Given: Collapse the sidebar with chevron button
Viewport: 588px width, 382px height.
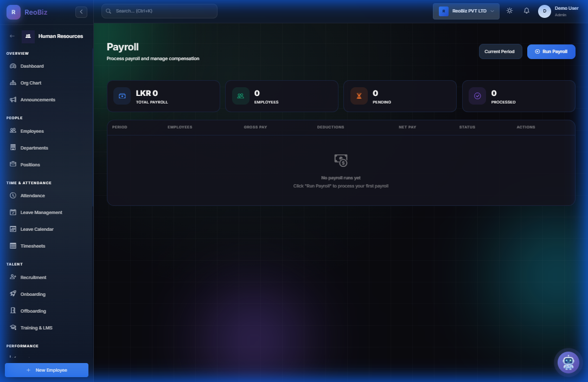Looking at the screenshot, I should click(81, 12).
